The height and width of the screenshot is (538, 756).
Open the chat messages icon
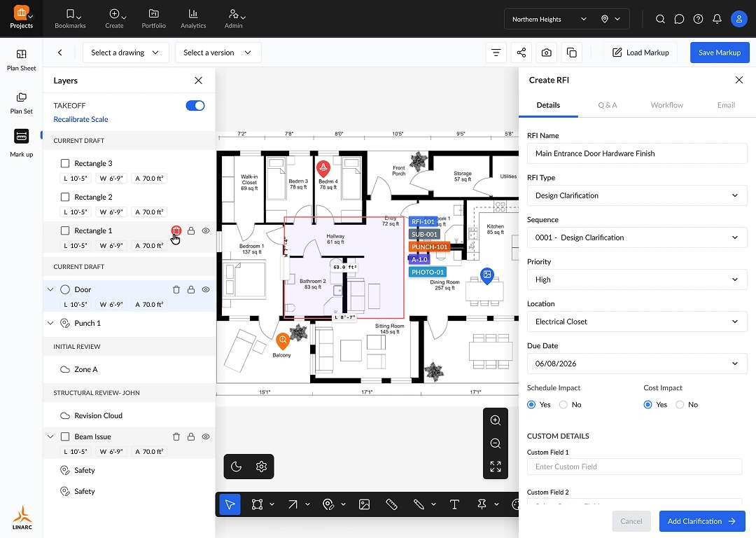click(x=679, y=19)
